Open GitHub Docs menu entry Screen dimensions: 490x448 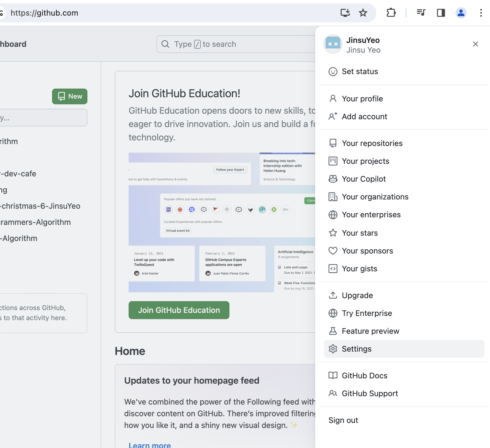[404, 376]
